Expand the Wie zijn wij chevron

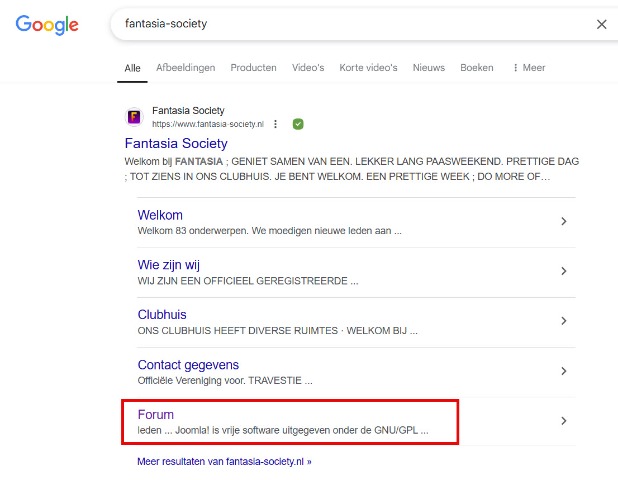(564, 271)
